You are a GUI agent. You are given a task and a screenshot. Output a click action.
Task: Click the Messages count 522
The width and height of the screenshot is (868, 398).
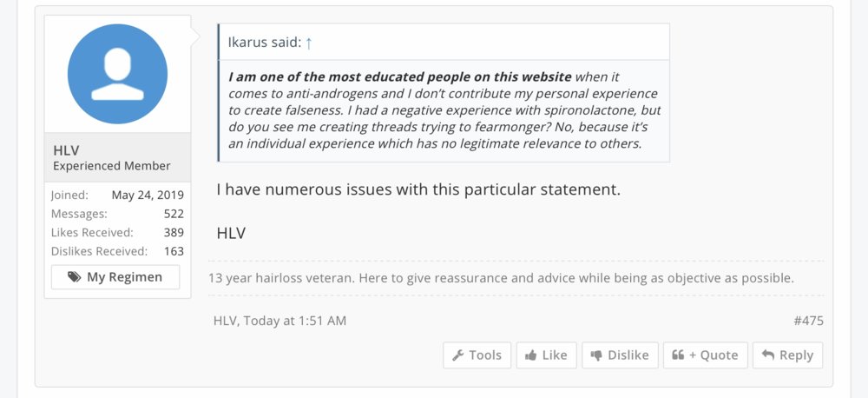(174, 214)
